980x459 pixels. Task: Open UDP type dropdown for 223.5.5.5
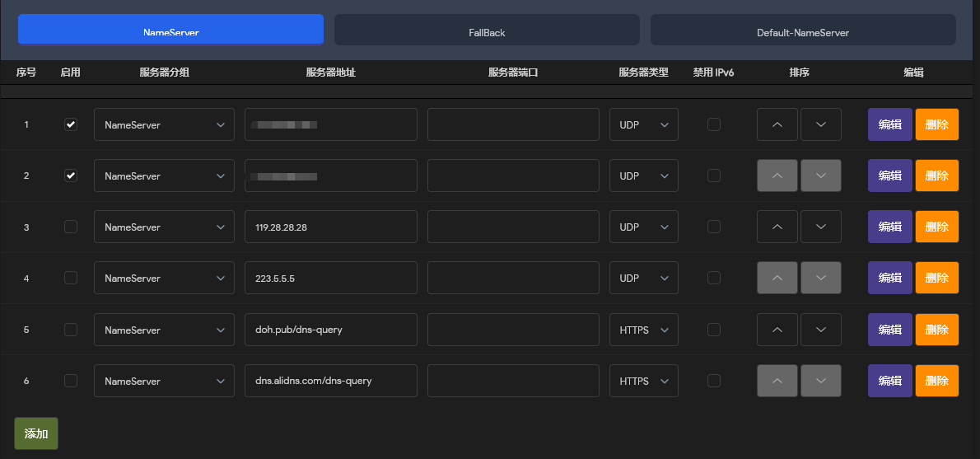click(x=644, y=279)
